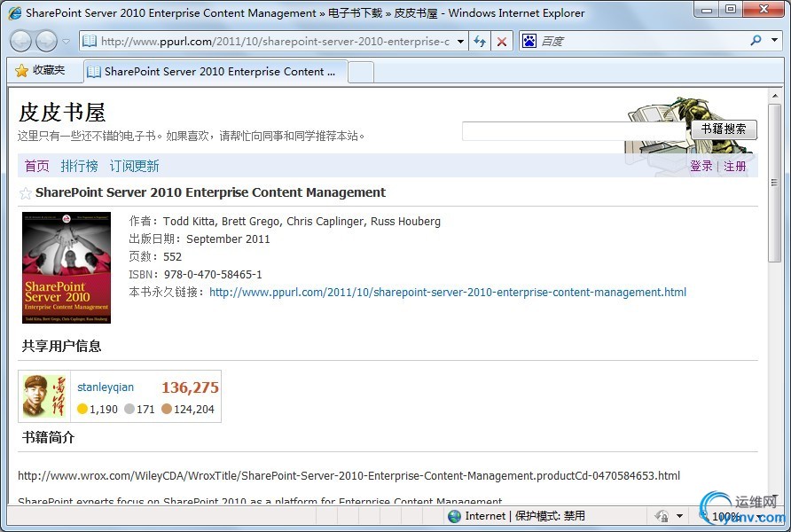The width and height of the screenshot is (791, 532).
Task: Click the magnifier search icon
Action: tap(756, 40)
